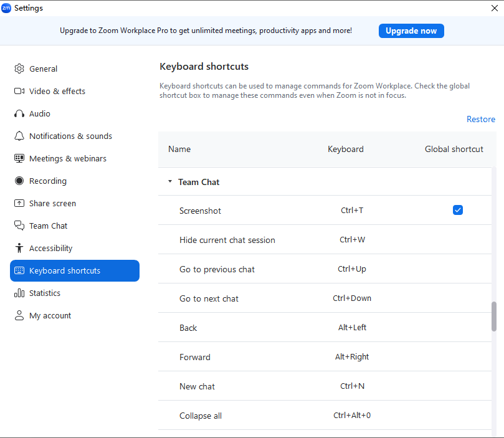Screen dimensions: 504x438
Task: Open My account settings
Action: (x=75, y=315)
